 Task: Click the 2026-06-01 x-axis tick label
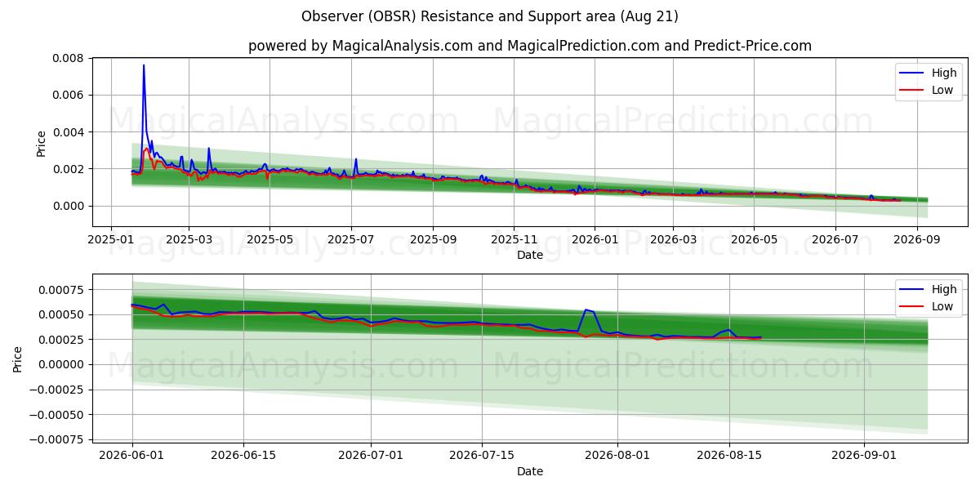tap(132, 457)
